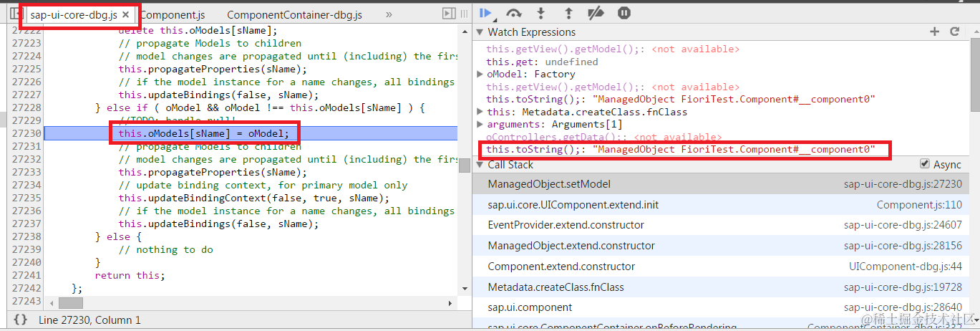Open the Component.js:110 source link
The width and height of the screenshot is (980, 331).
pos(919,205)
